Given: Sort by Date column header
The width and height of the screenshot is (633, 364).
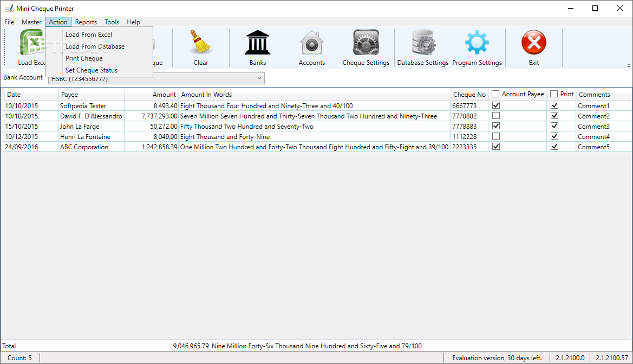Looking at the screenshot, I should (x=31, y=94).
